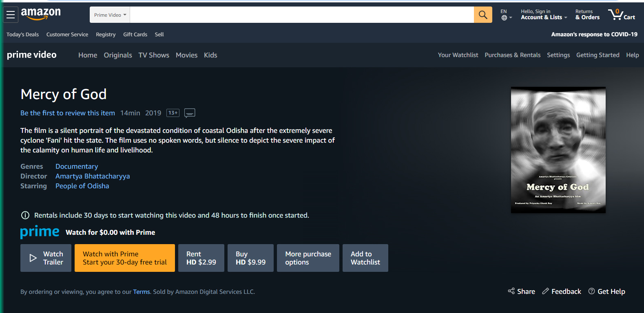Open Getting Started page

(598, 55)
